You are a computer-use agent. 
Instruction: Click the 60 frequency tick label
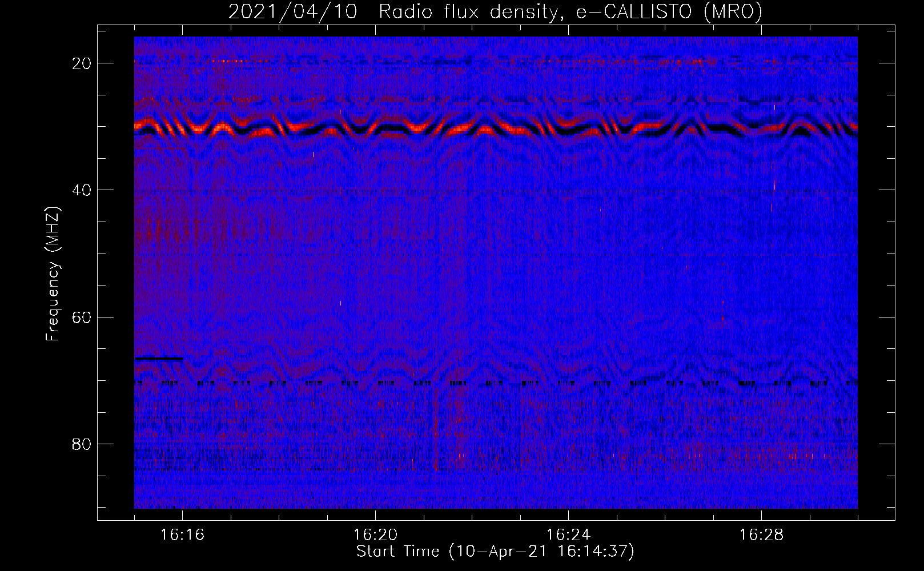tap(82, 317)
